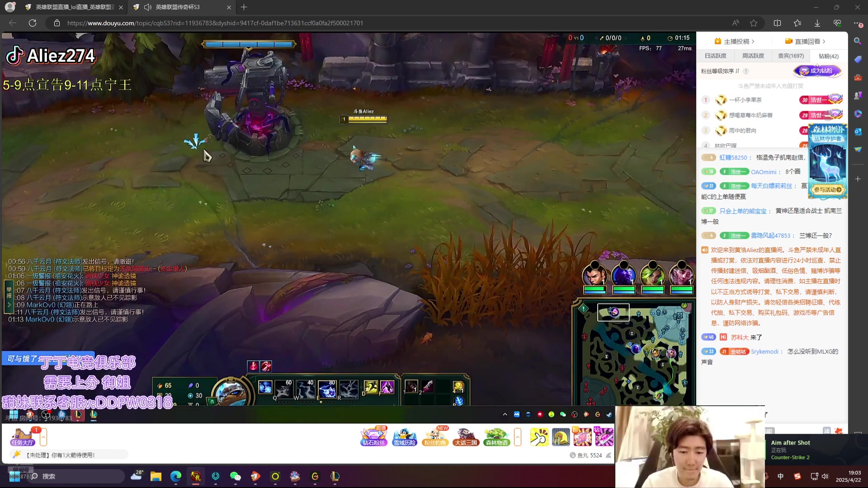Click the 鱼丸 5524 balance
The width and height of the screenshot is (868, 488).
(x=586, y=455)
